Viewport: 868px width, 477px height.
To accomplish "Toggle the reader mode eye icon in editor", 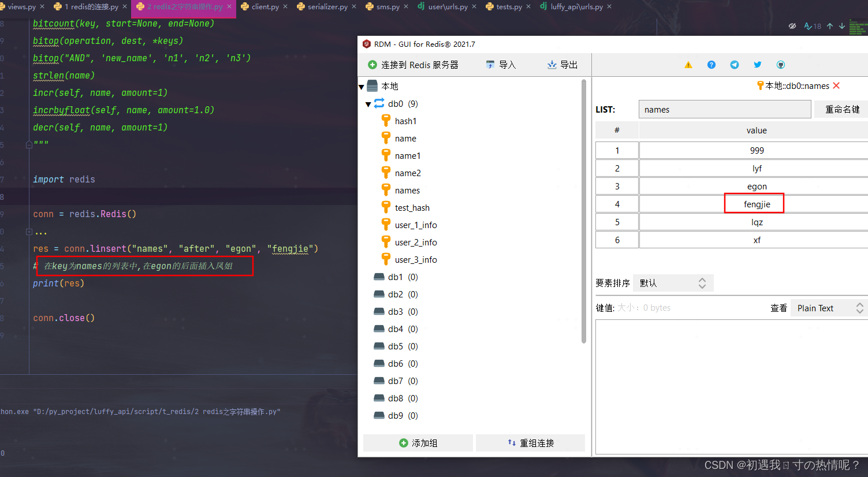I will click(792, 26).
